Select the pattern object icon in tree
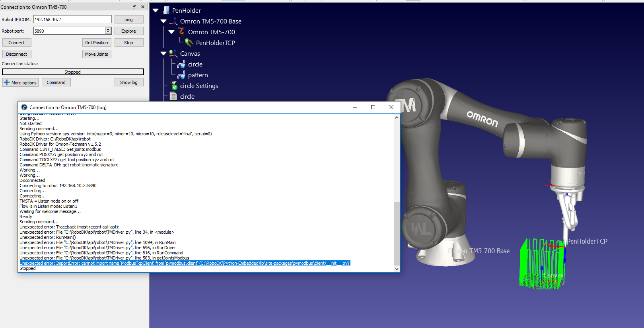Screen dimensions: 644x328 181,75
